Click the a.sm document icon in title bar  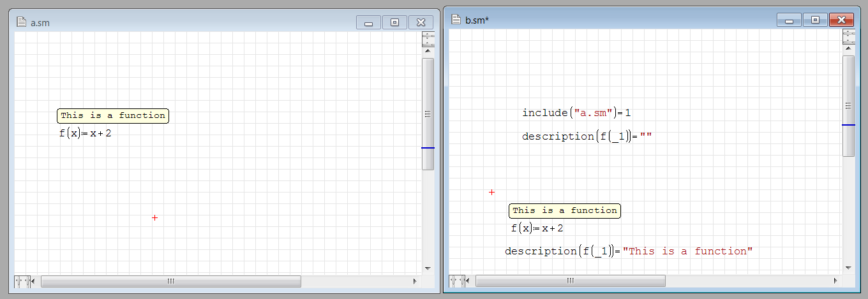click(21, 23)
